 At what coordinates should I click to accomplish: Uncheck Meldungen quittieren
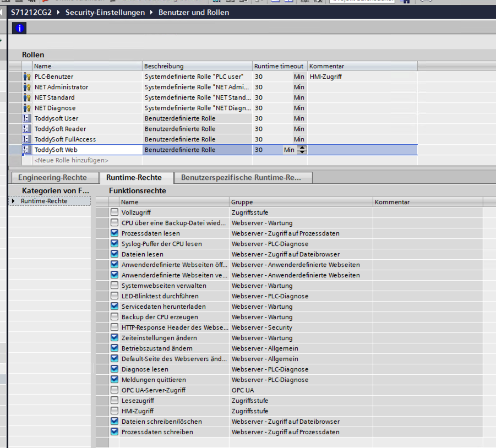[x=115, y=379]
